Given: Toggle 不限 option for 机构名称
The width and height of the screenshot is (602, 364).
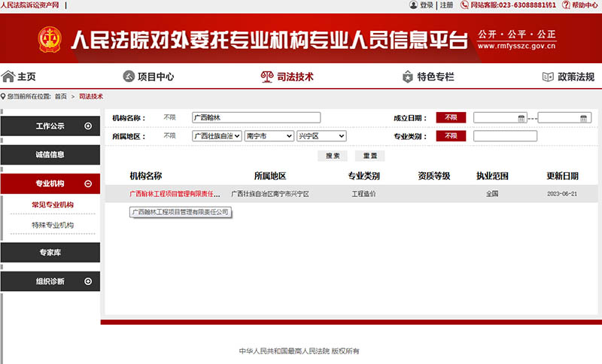Looking at the screenshot, I should tap(170, 117).
